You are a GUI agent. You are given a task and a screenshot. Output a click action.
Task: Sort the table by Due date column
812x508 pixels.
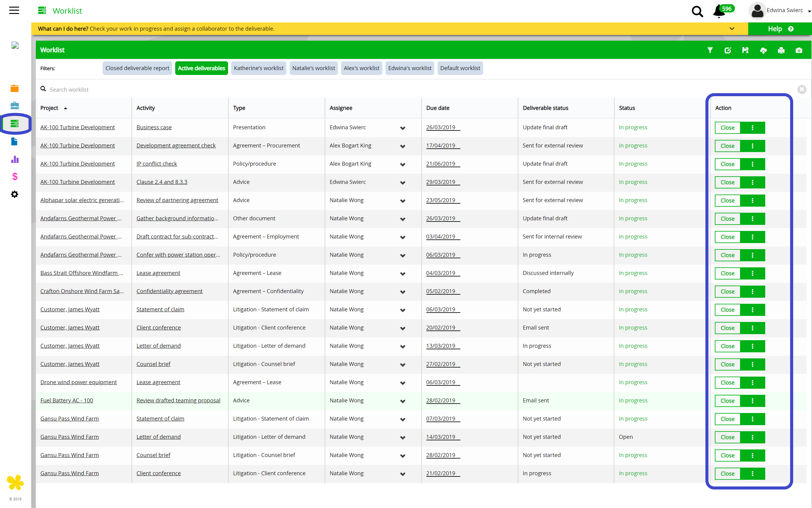[438, 108]
